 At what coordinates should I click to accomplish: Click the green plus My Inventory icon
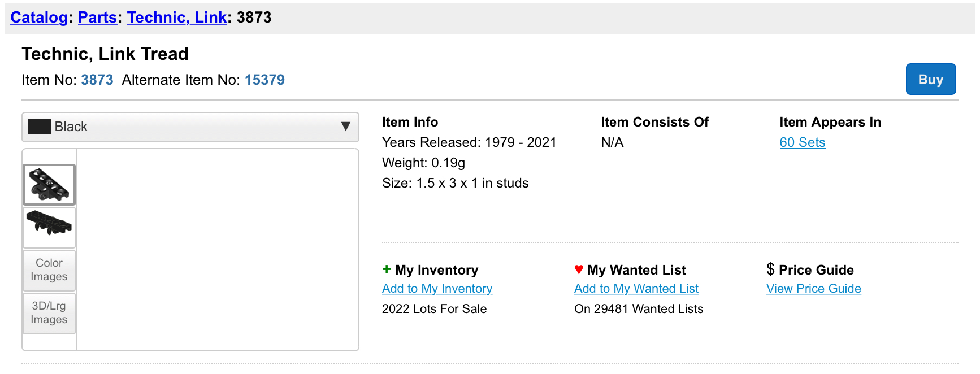[x=387, y=269]
